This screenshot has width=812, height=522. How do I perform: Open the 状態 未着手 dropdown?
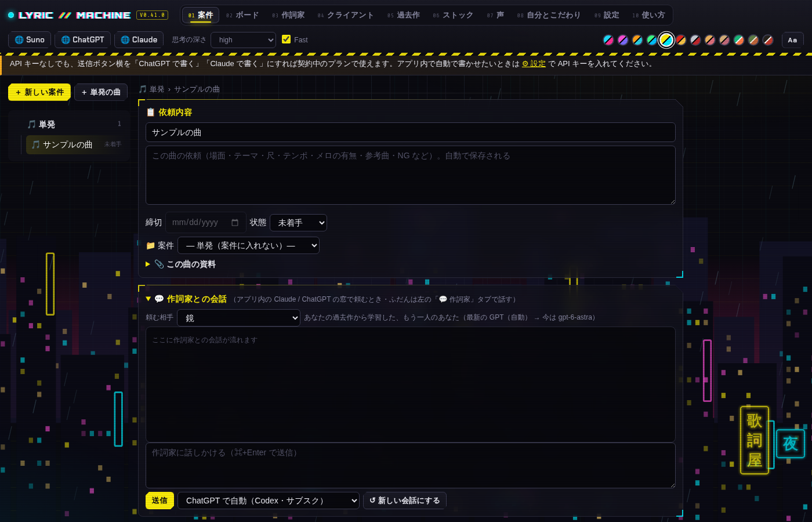[298, 223]
